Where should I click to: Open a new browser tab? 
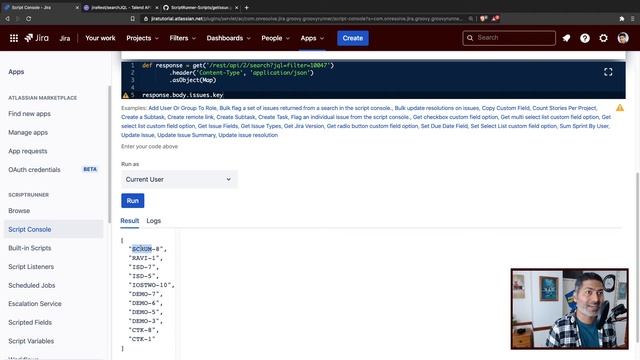247,7
